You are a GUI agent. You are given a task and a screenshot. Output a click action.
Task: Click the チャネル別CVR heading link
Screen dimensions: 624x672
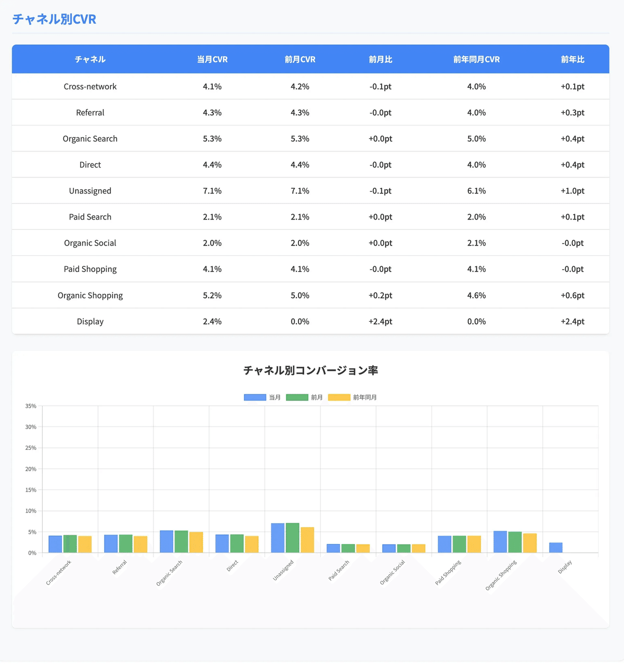tap(54, 19)
